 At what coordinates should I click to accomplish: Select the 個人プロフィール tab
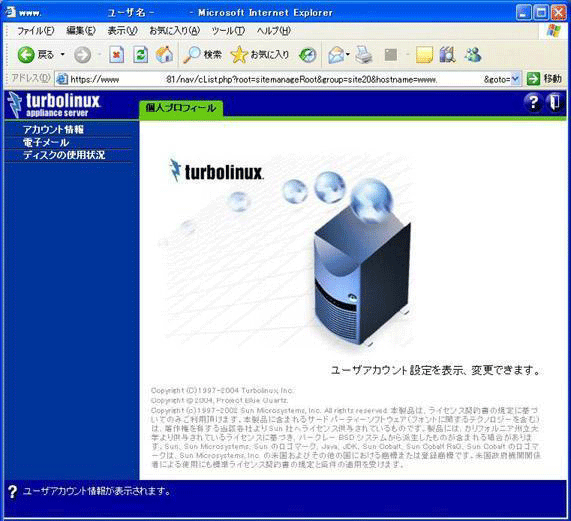[x=181, y=108]
